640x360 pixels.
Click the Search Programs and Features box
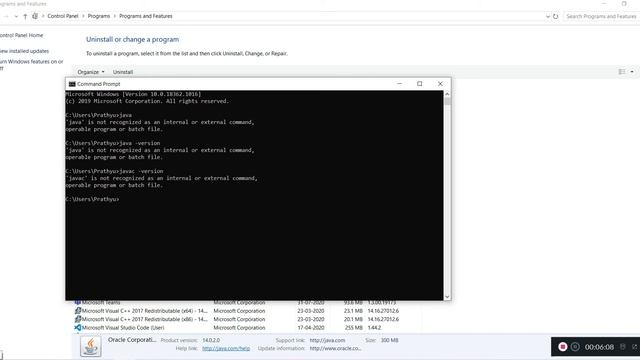(x=601, y=16)
